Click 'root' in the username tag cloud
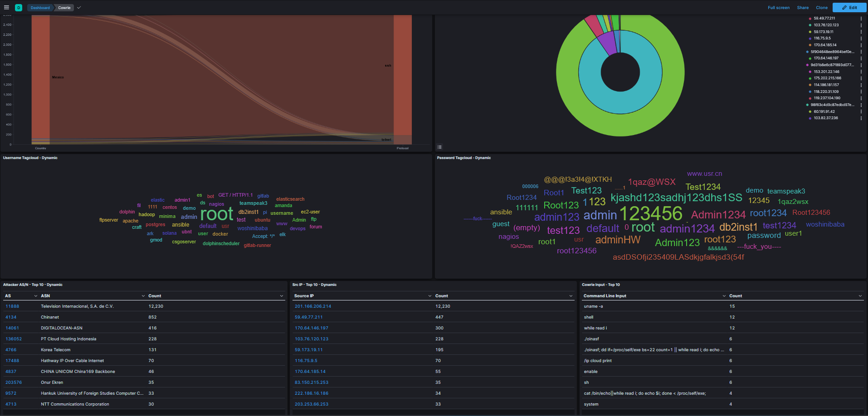Viewport: 868px width, 416px height. point(217,214)
